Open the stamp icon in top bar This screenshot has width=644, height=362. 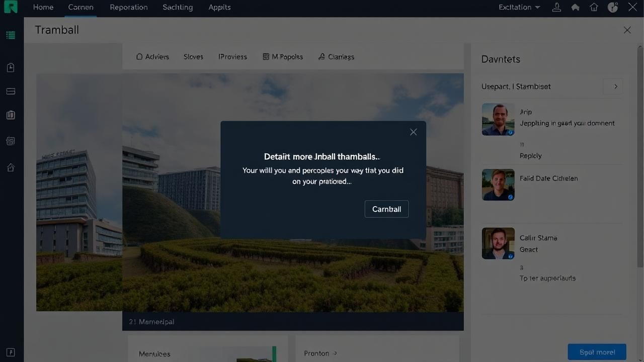(557, 8)
